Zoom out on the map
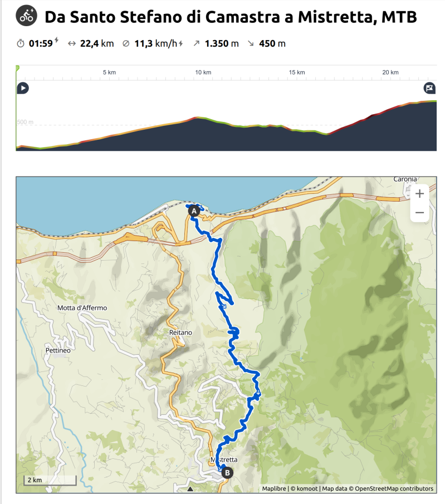445x504 pixels. point(419,213)
